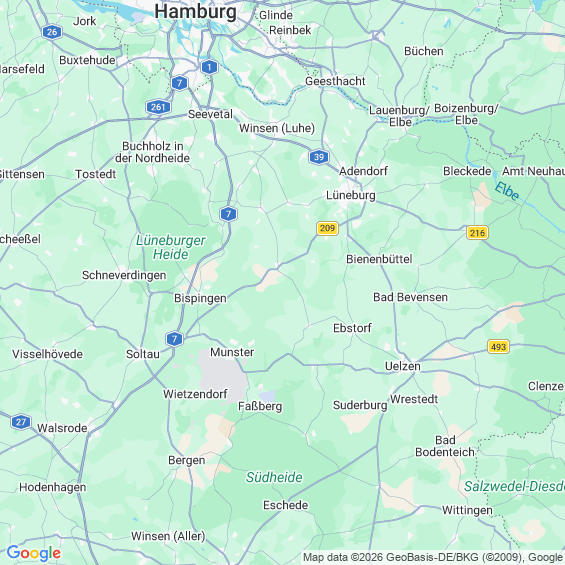Click the A1 highway shield south of Hamburg
The image size is (565, 565).
(x=209, y=67)
